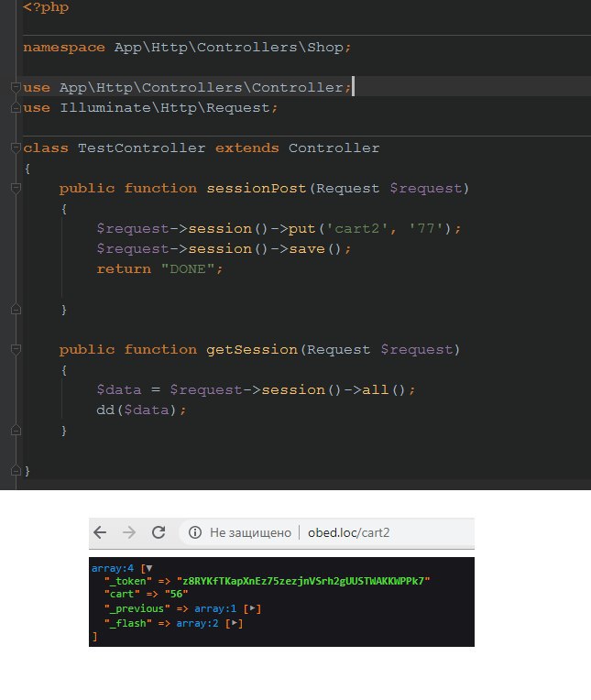The image size is (591, 700).
Task: Click the <?php opening tag
Action: (x=46, y=7)
